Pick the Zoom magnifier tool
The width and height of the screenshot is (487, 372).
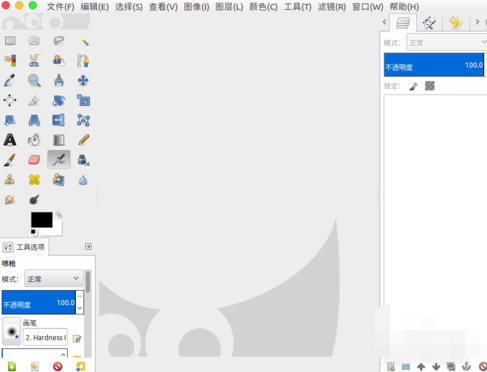pyautogui.click(x=34, y=80)
